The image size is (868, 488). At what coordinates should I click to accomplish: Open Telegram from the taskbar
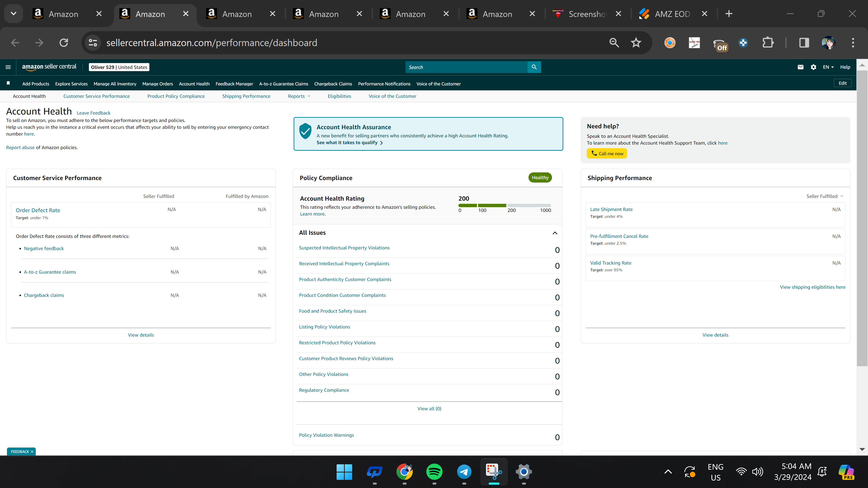click(x=464, y=472)
